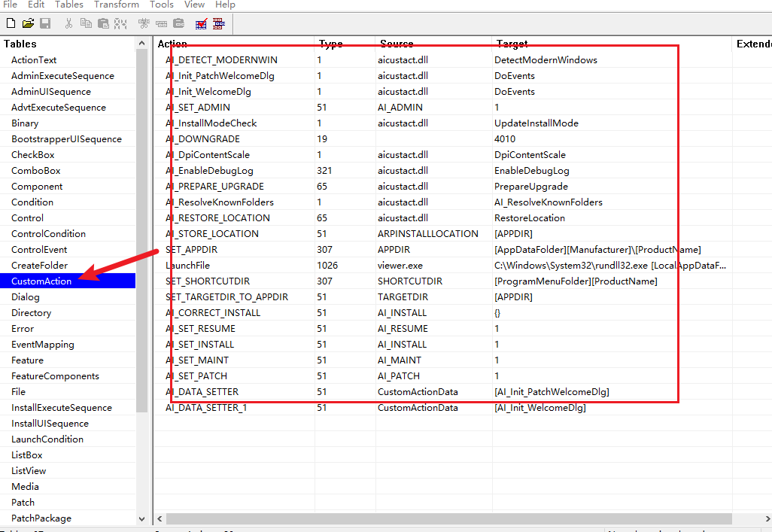Click the New file toolbar icon
772x532 pixels.
coord(11,24)
